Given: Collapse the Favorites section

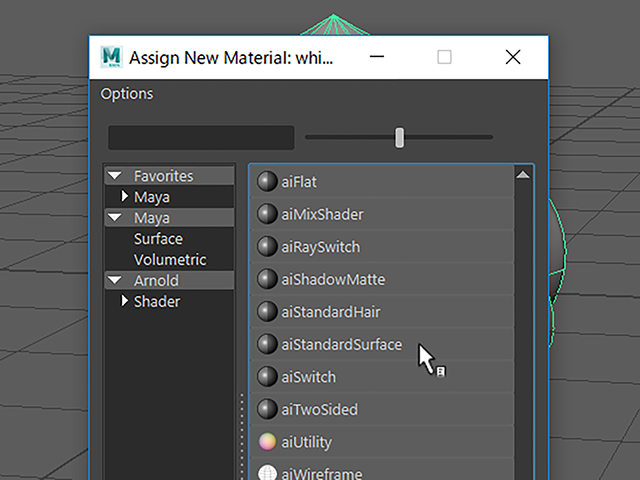Looking at the screenshot, I should [115, 176].
